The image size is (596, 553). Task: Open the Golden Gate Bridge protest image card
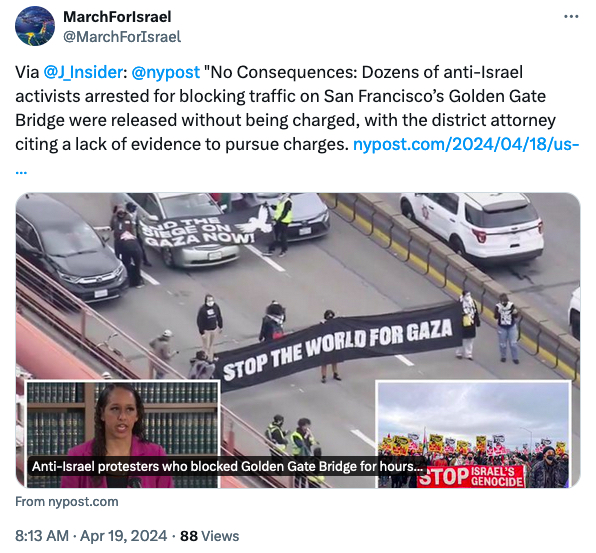click(298, 341)
